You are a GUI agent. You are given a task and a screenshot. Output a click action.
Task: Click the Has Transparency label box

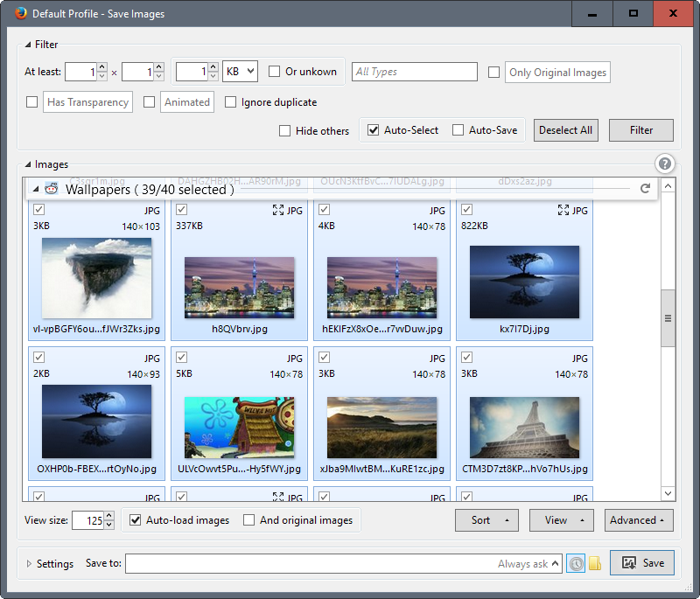[x=88, y=102]
